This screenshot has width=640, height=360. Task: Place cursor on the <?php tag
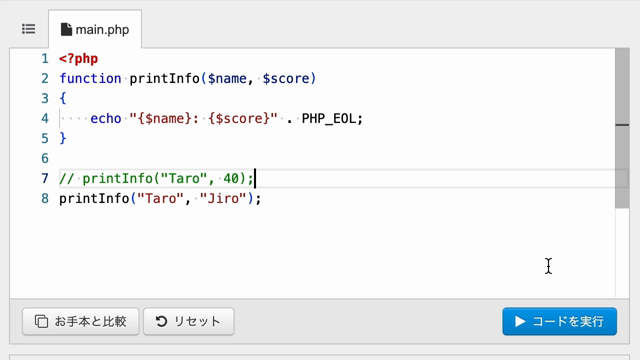click(78, 59)
